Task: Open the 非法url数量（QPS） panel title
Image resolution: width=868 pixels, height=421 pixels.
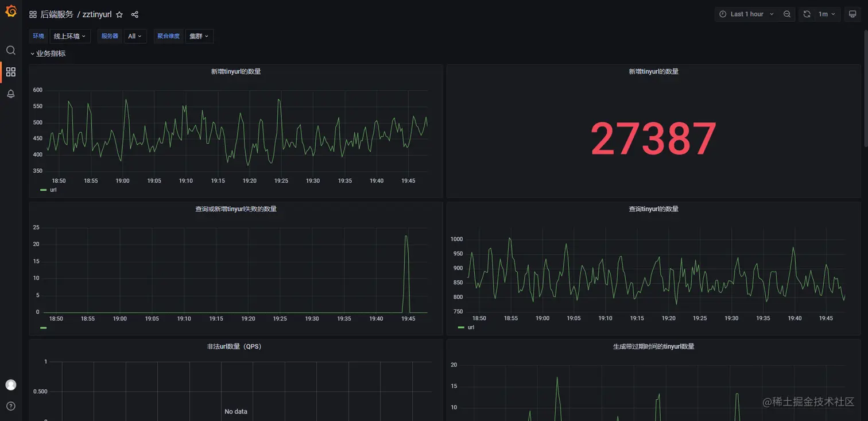Action: pos(236,346)
